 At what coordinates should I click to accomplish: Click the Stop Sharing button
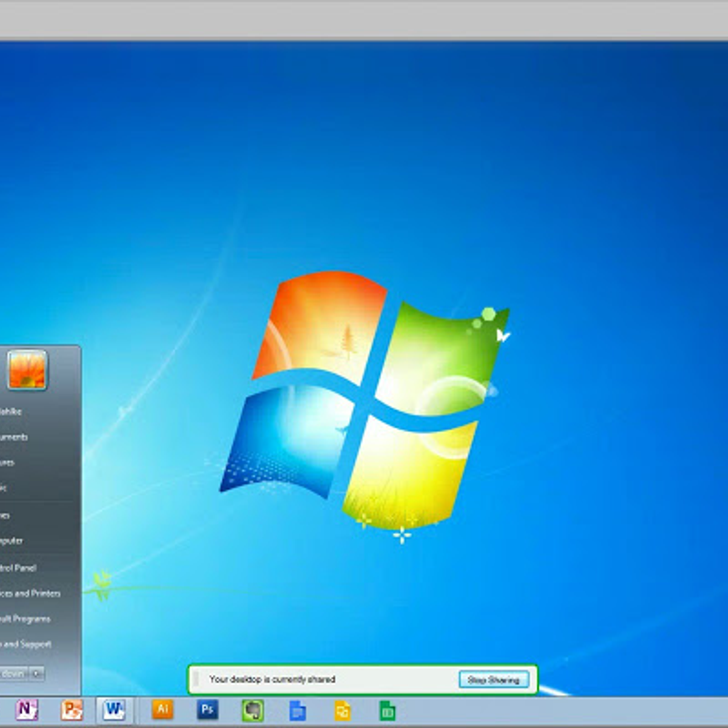coord(494,680)
